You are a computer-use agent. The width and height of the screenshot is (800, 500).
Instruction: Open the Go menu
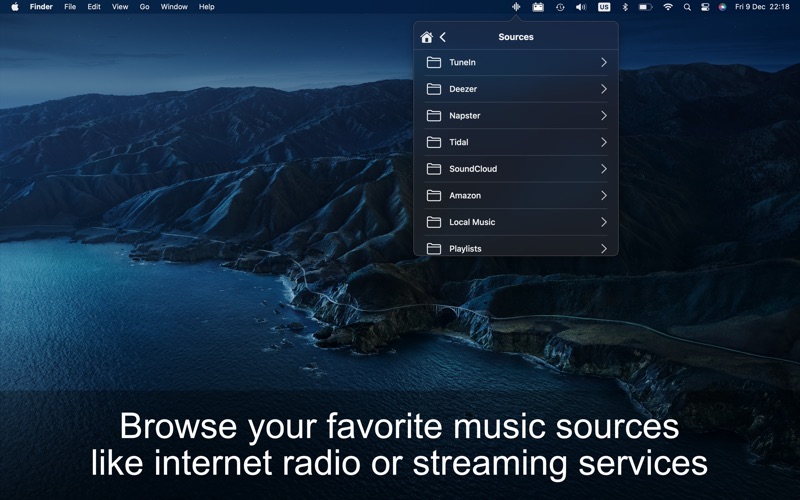pos(144,7)
